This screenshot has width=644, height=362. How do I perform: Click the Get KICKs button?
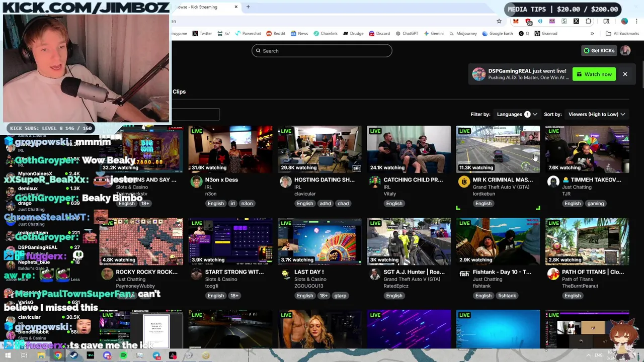click(599, 50)
